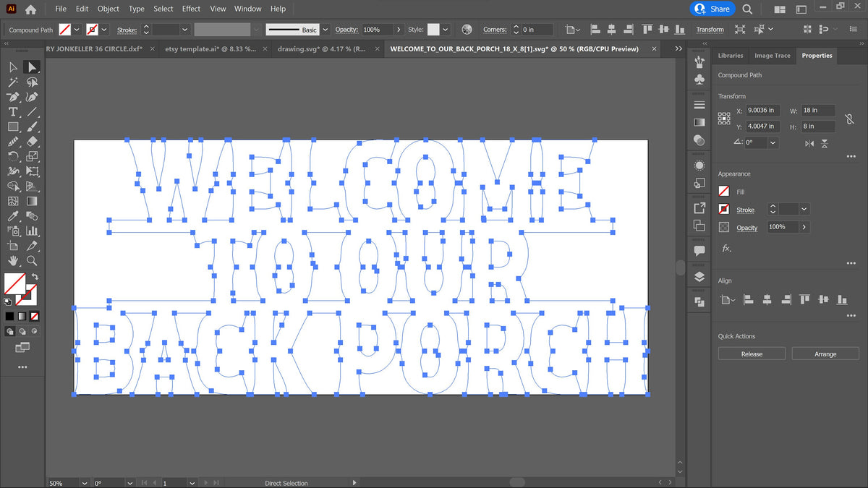This screenshot has height=488, width=868.
Task: Open the Object menu
Action: (109, 9)
